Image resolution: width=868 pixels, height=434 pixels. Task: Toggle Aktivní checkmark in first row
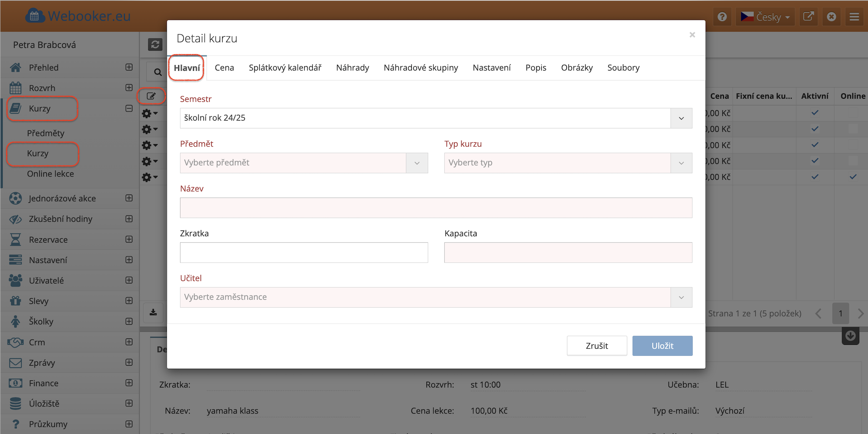tap(815, 113)
